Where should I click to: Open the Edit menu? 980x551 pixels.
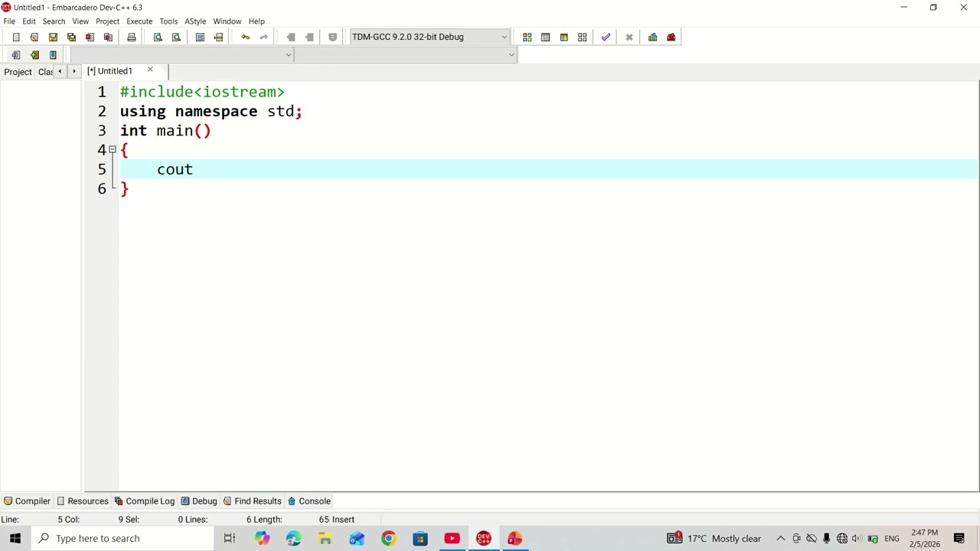pos(29,21)
